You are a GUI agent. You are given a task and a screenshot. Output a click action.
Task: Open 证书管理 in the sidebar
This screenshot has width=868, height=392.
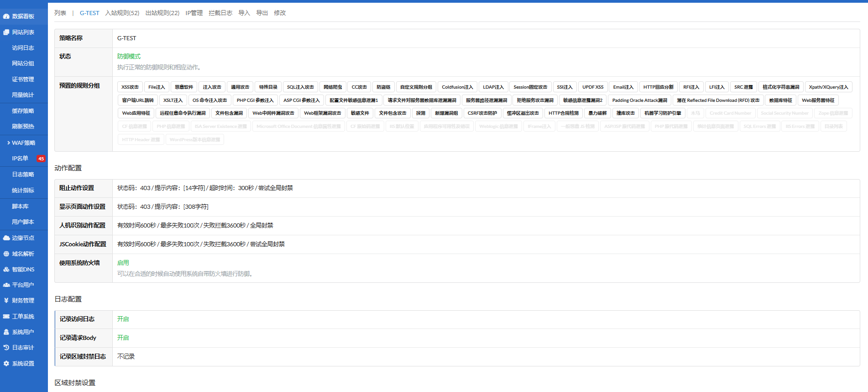[23, 79]
